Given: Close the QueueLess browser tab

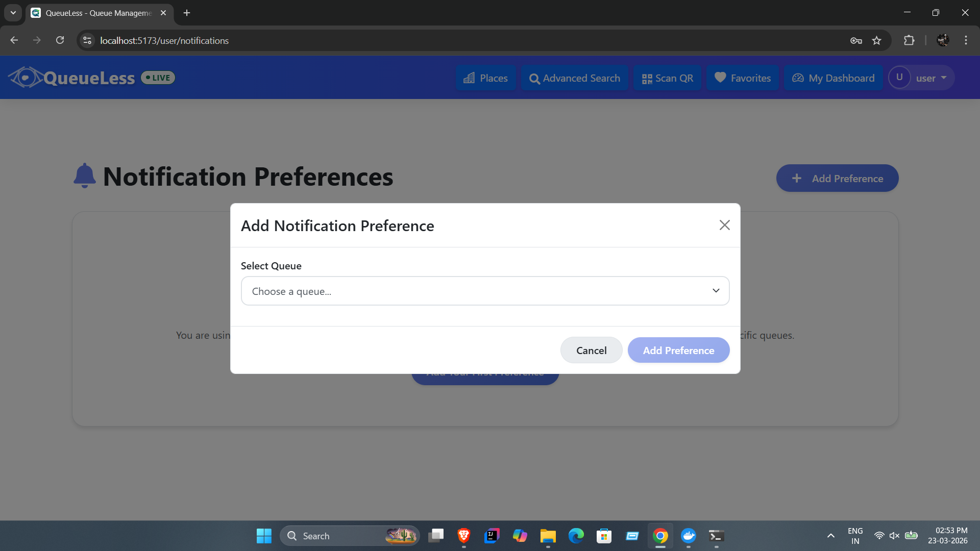Looking at the screenshot, I should (x=163, y=13).
